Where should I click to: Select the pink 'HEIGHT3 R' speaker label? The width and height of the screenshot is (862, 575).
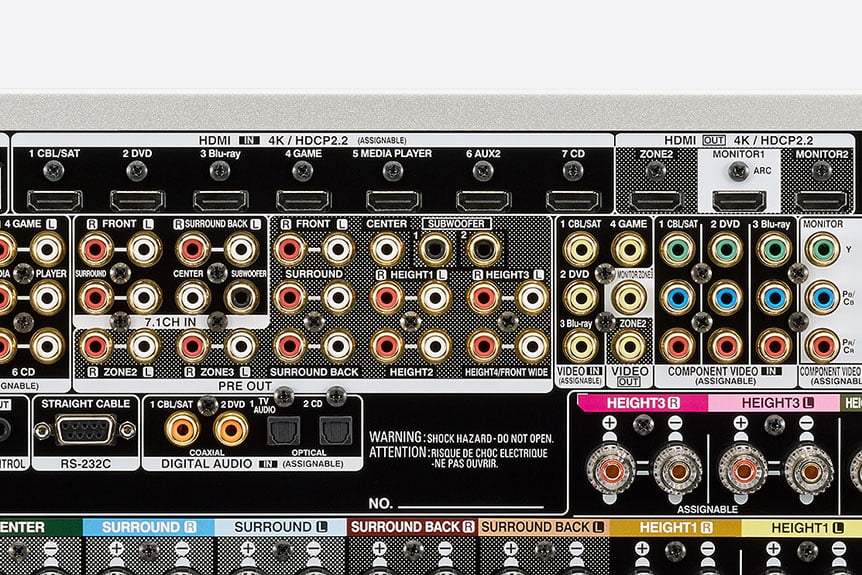coord(643,403)
